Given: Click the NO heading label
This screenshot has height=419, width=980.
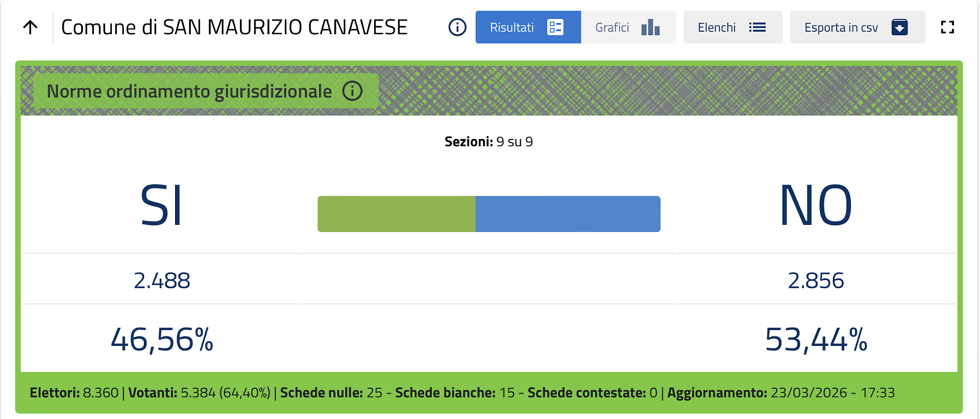Looking at the screenshot, I should pyautogui.click(x=816, y=205).
